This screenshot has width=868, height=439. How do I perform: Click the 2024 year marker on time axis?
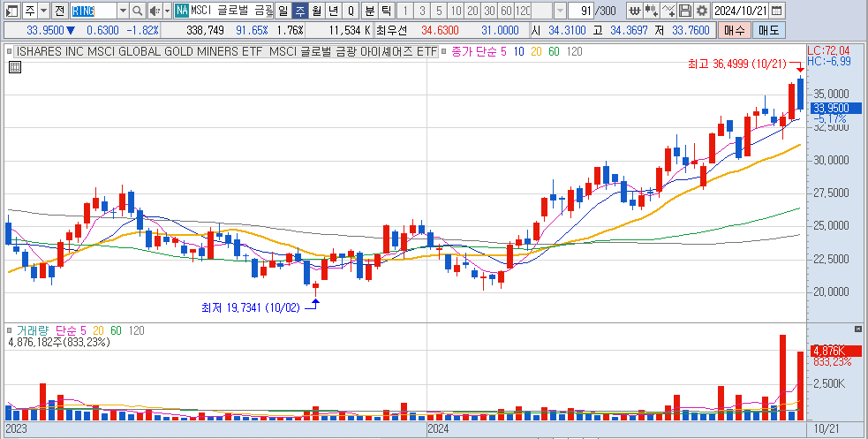pos(438,429)
